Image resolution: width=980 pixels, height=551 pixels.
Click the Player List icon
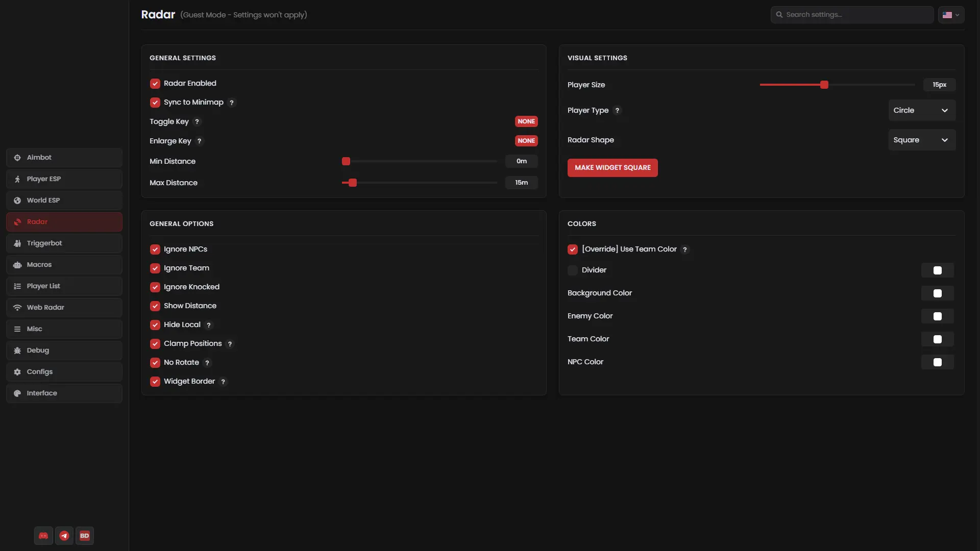click(17, 286)
